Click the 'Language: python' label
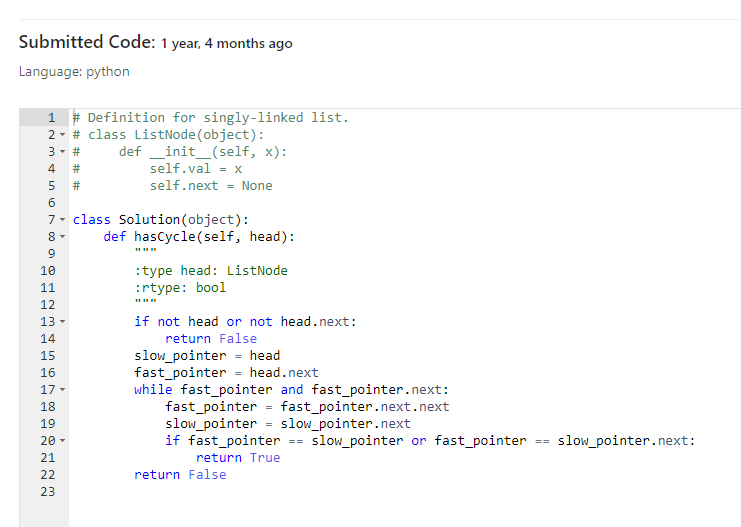Image resolution: width=741 pixels, height=527 pixels. click(74, 72)
